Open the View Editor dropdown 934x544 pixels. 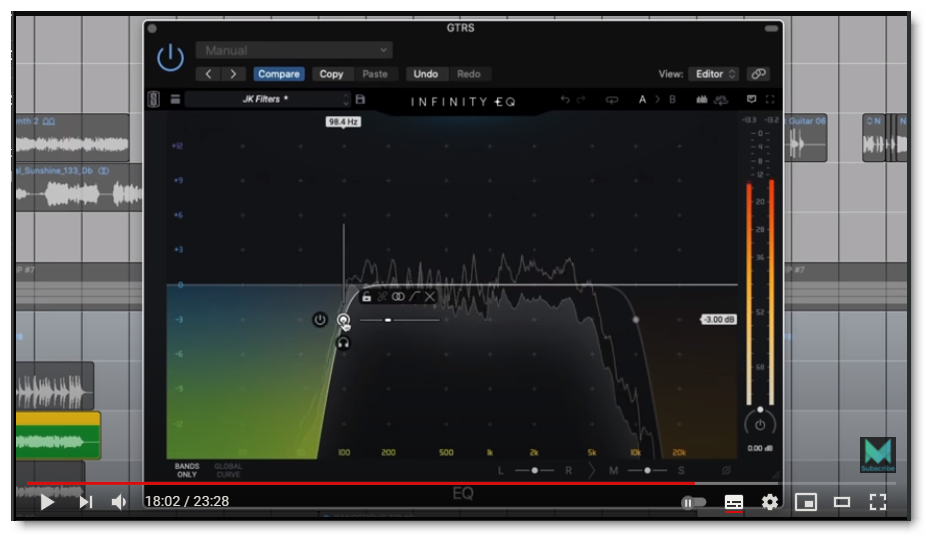714,74
